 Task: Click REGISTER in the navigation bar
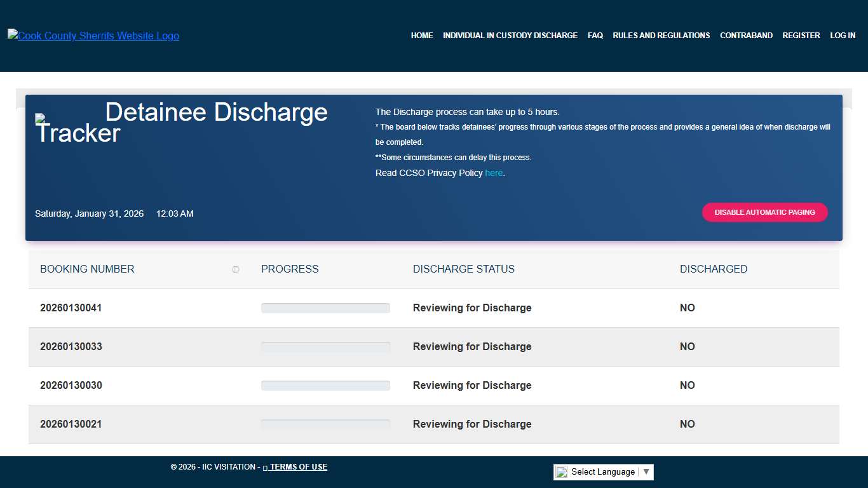(801, 36)
